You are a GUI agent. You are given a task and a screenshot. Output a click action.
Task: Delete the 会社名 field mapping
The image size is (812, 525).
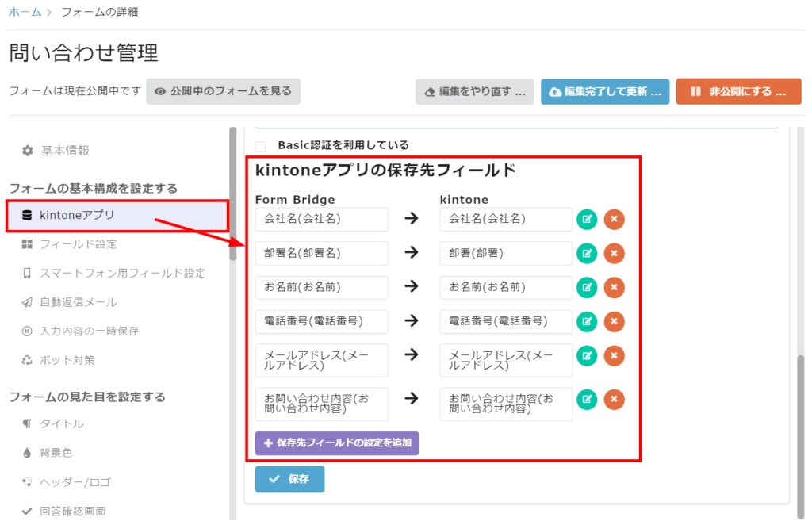pyautogui.click(x=615, y=219)
